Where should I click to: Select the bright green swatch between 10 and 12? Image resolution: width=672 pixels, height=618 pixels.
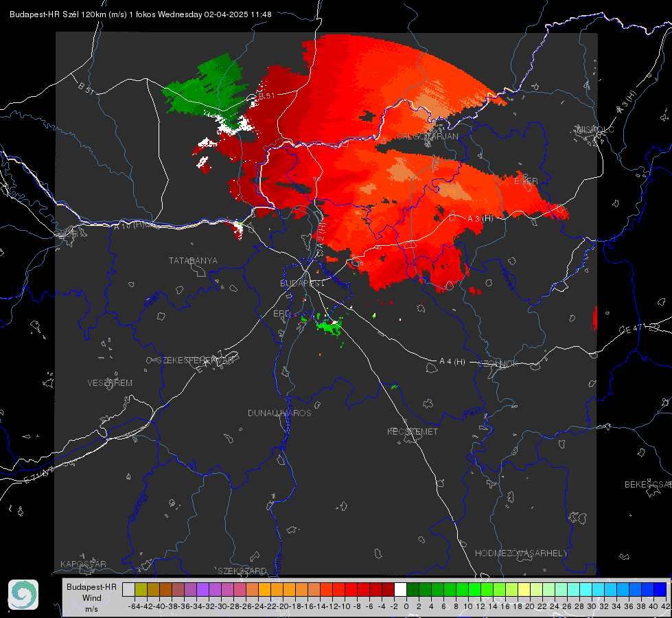point(474,589)
